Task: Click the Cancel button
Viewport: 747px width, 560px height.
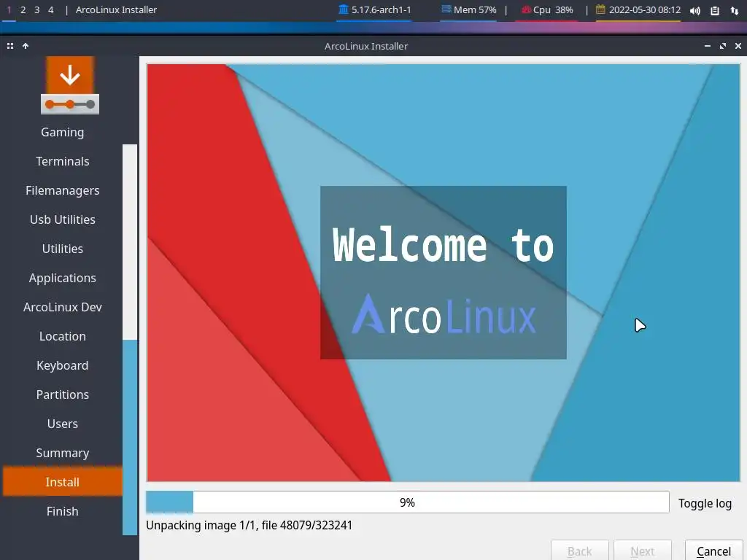Action: pyautogui.click(x=713, y=551)
